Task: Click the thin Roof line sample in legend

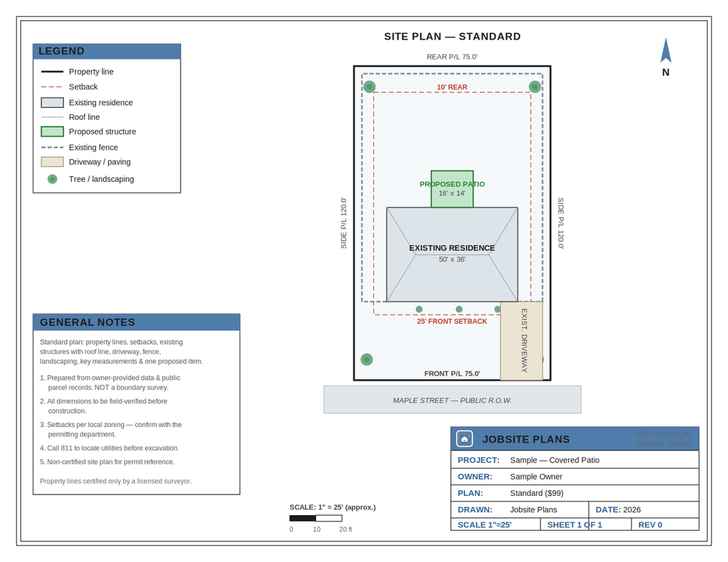Action: 52,117
